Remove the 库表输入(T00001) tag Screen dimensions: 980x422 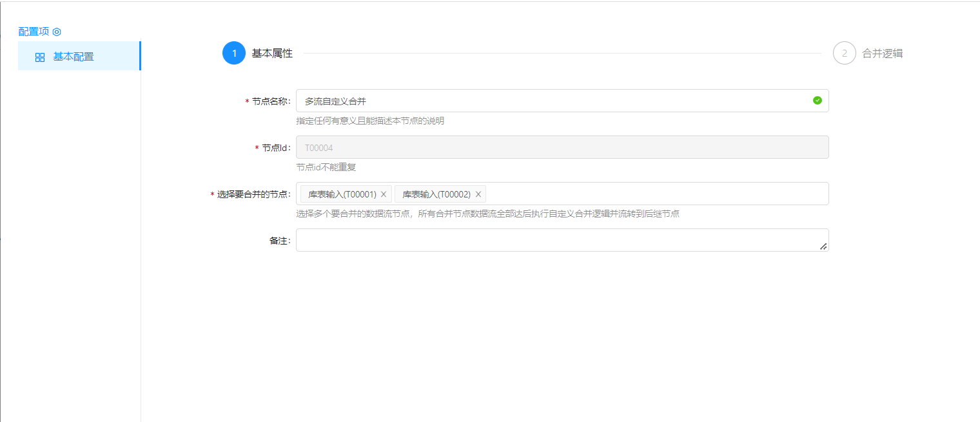[384, 194]
